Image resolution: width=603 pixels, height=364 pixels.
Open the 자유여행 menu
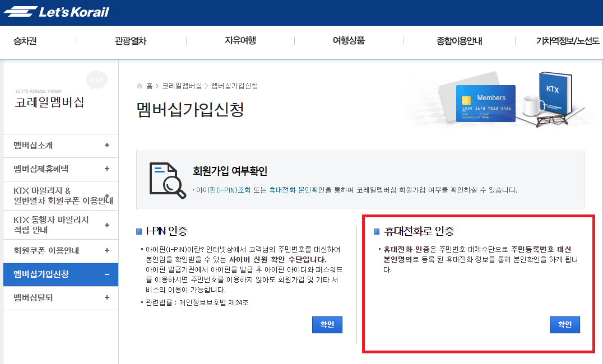[240, 40]
